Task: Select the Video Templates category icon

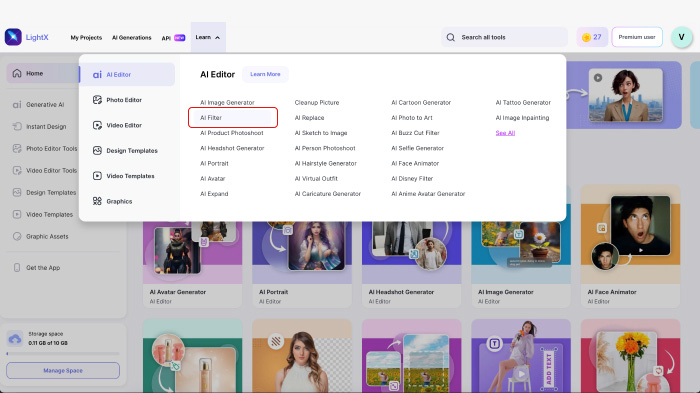Action: pos(97,176)
